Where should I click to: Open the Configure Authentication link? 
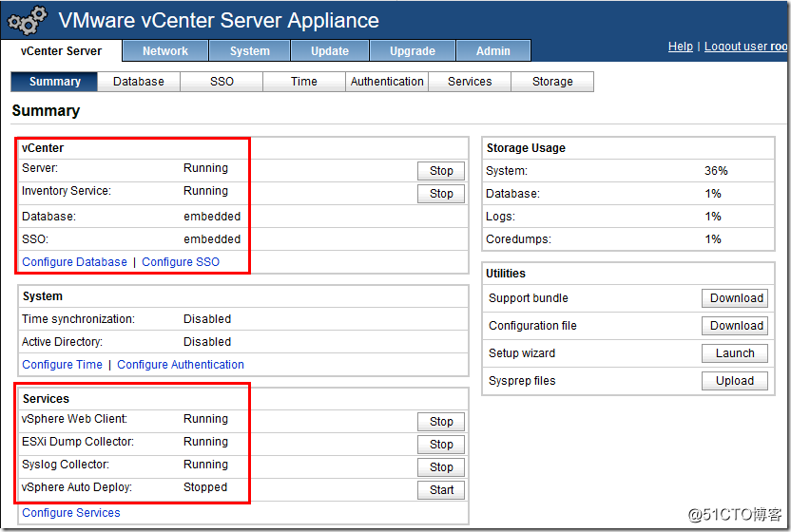[x=181, y=365]
